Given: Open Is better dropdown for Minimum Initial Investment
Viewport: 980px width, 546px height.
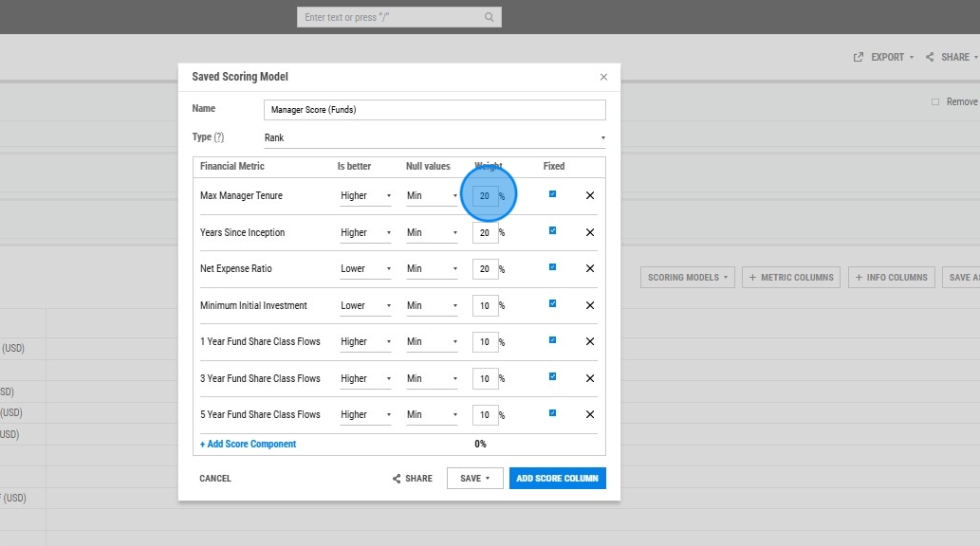Looking at the screenshot, I should pos(365,305).
